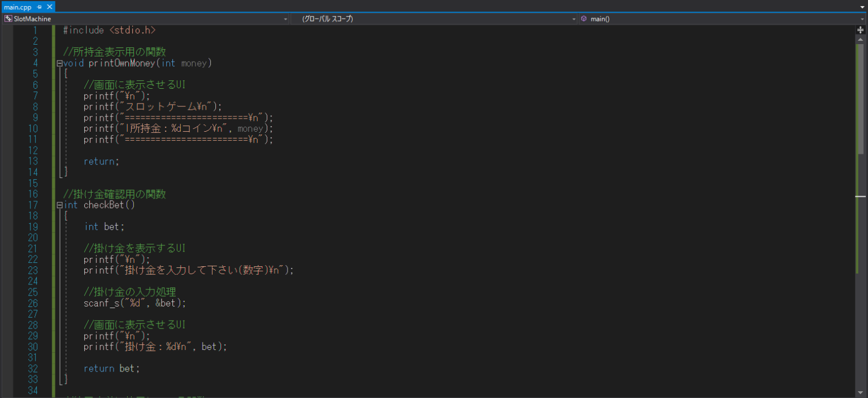The width and height of the screenshot is (868, 398).
Task: Click the editor split handle above the scrollbar
Action: coord(860,29)
